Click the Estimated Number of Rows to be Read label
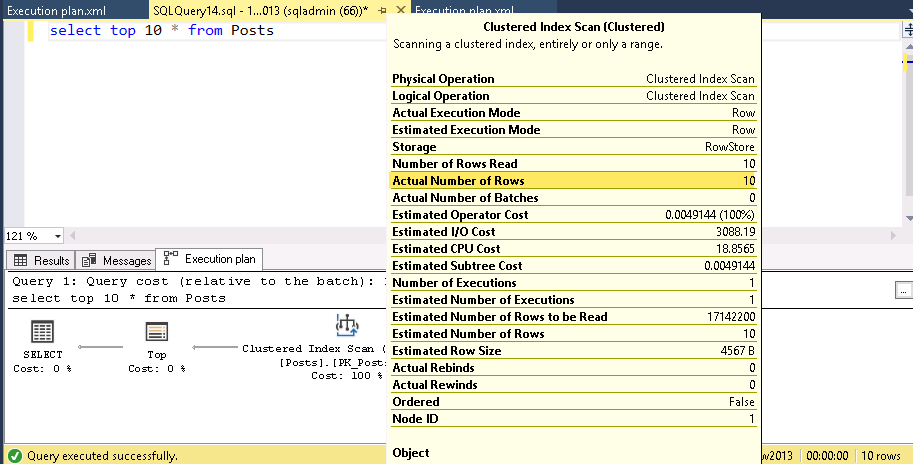913x464 pixels. coord(500,317)
